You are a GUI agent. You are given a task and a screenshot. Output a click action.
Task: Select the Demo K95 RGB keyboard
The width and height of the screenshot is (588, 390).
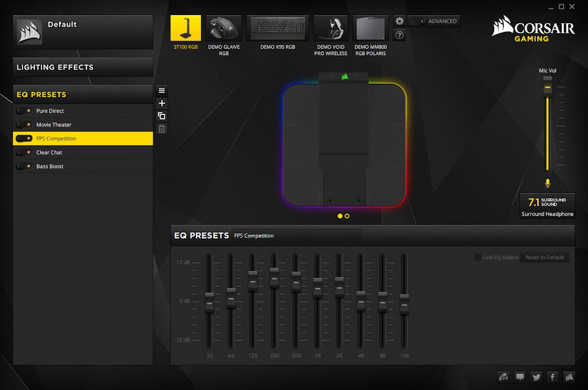[x=277, y=28]
